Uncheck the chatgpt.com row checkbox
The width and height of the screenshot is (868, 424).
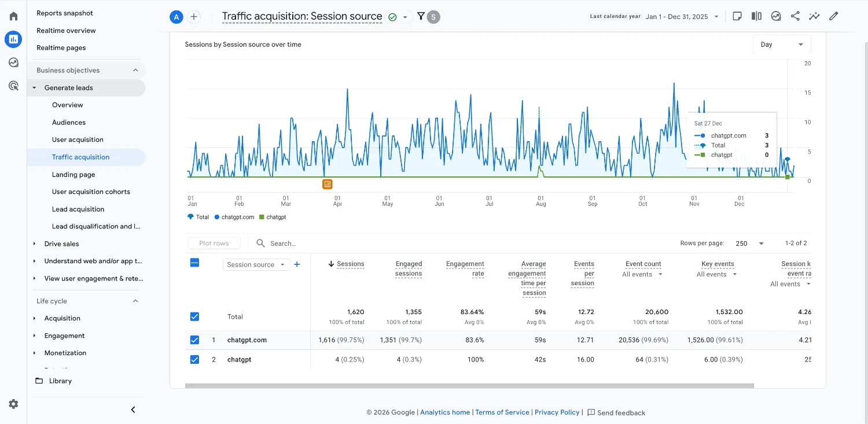coord(194,340)
